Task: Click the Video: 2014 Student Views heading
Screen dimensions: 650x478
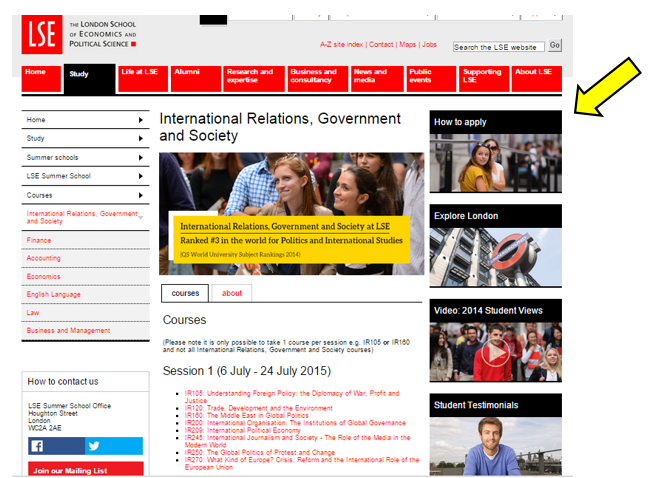Action: click(488, 311)
